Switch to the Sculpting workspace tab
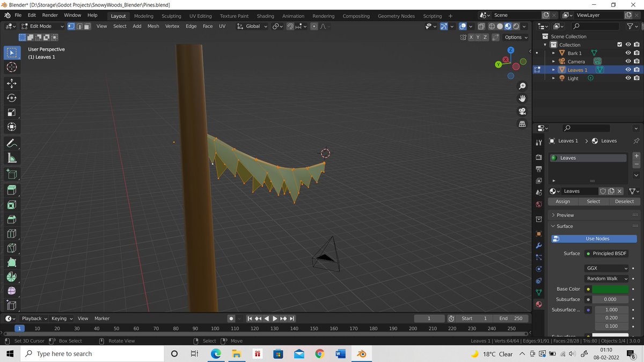 (x=171, y=16)
